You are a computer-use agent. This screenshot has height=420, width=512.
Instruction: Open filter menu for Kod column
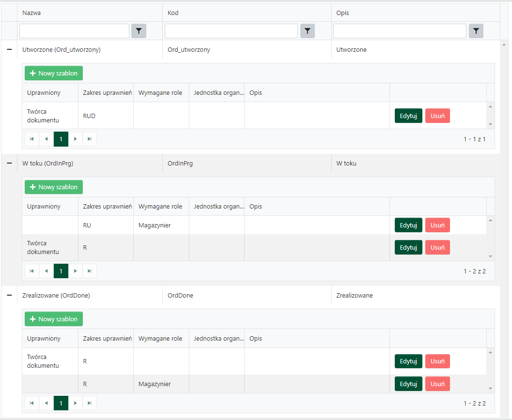(x=307, y=31)
